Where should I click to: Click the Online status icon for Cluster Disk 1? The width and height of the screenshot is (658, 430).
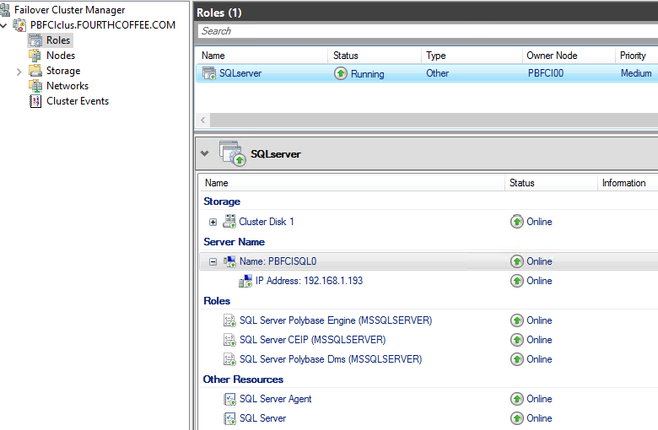[517, 222]
